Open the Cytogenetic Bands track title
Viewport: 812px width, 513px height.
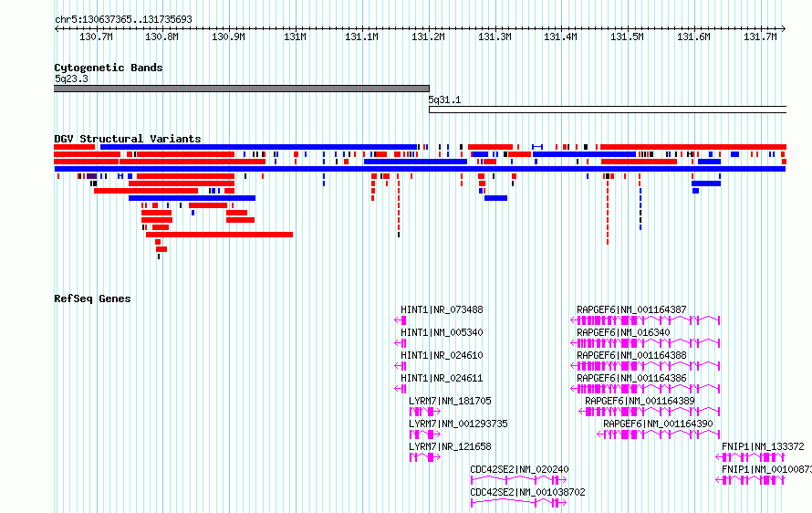109,68
